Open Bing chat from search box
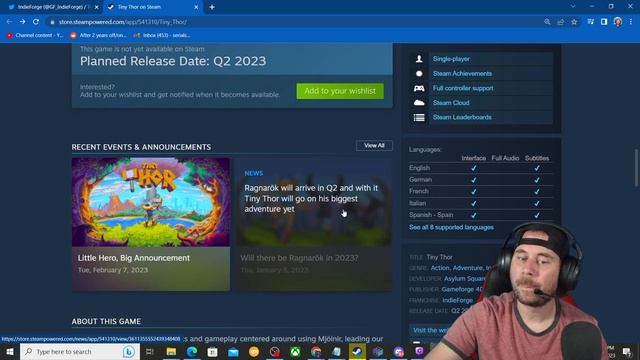 (x=129, y=351)
